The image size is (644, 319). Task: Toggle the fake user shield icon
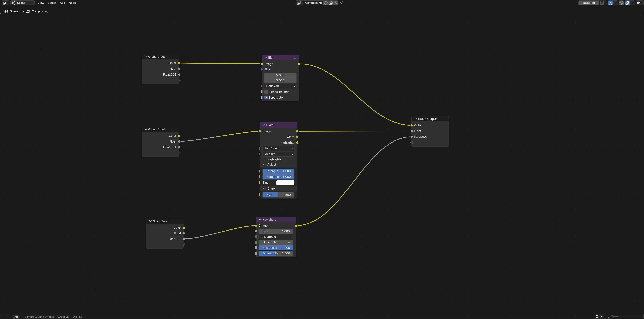click(x=326, y=3)
